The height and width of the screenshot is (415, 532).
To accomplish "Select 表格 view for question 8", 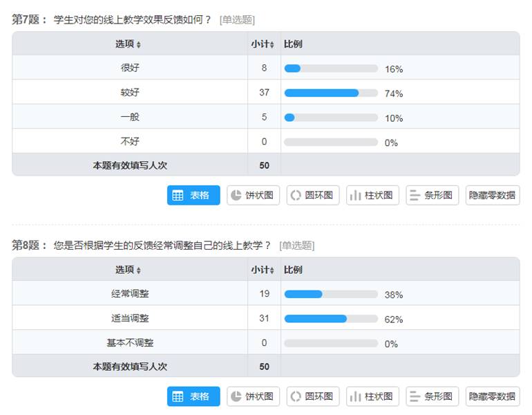I will [x=193, y=396].
